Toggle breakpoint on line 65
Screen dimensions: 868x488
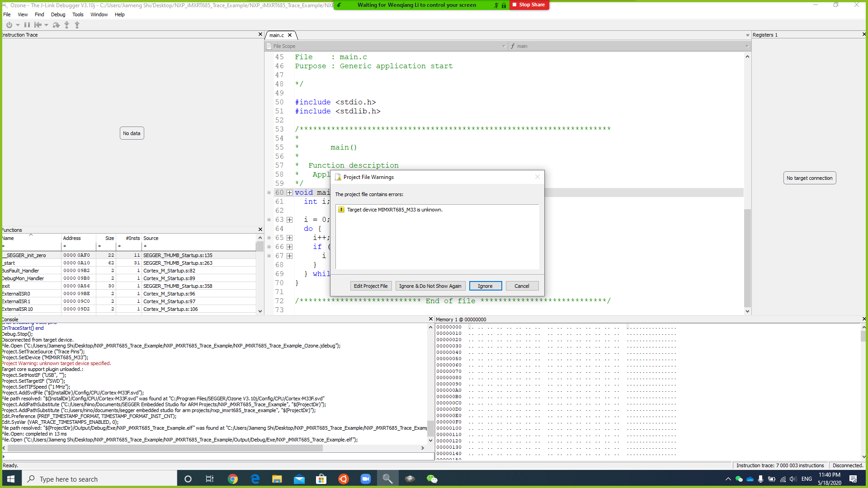(269, 238)
